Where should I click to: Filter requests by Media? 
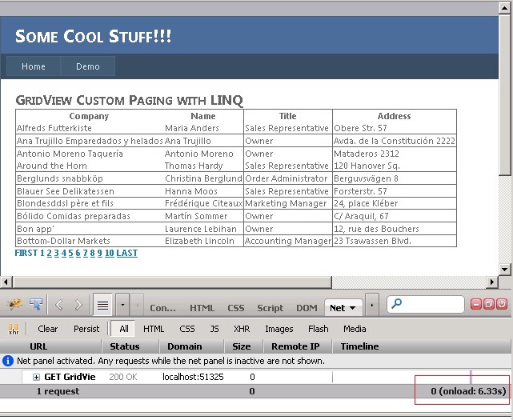(355, 329)
